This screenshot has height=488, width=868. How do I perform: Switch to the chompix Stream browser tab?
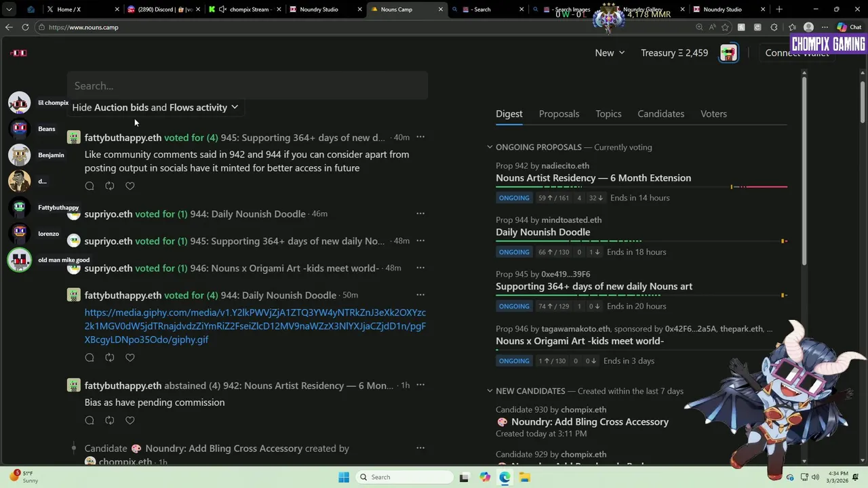click(x=243, y=9)
